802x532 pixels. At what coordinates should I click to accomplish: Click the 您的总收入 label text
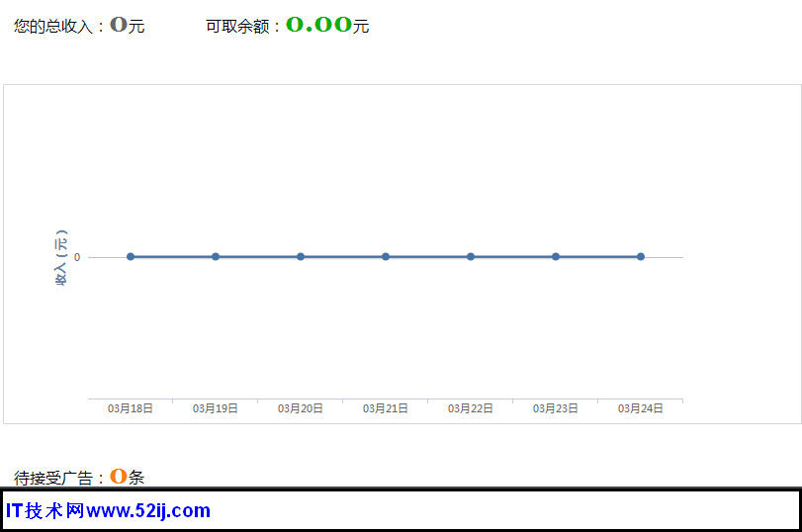57,27
